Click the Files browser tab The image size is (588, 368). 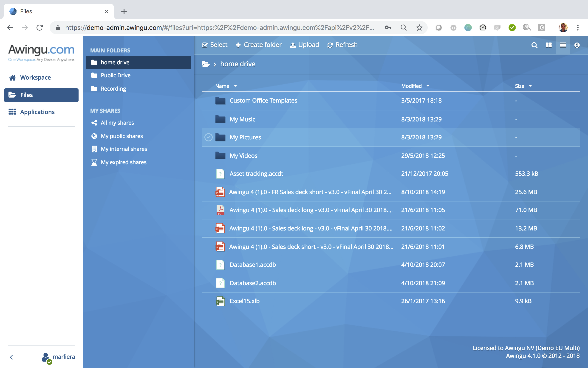pyautogui.click(x=59, y=11)
